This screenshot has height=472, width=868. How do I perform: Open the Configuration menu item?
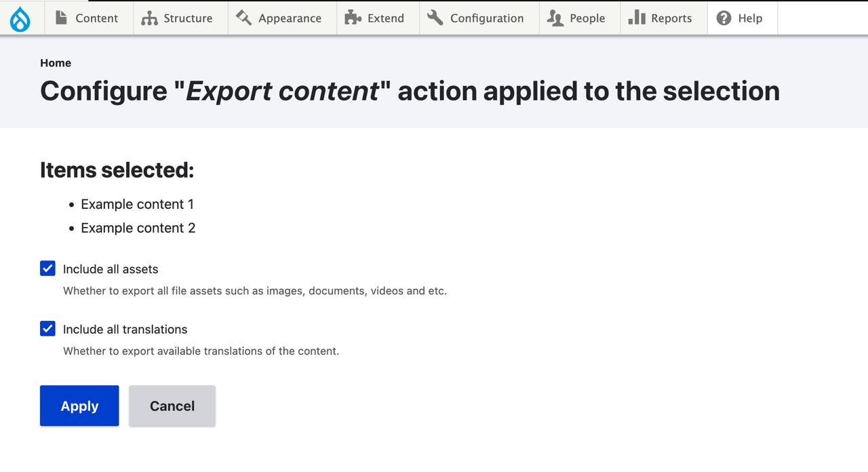click(479, 18)
